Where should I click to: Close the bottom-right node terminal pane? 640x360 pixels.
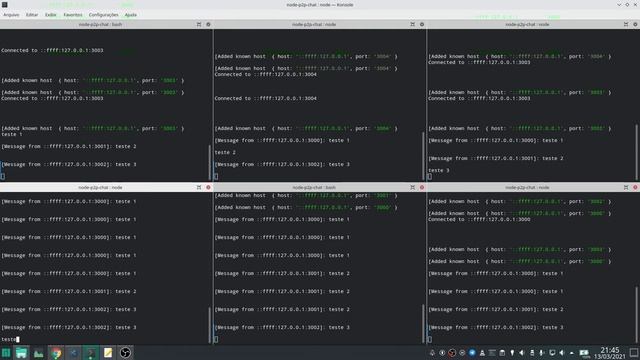point(635,187)
